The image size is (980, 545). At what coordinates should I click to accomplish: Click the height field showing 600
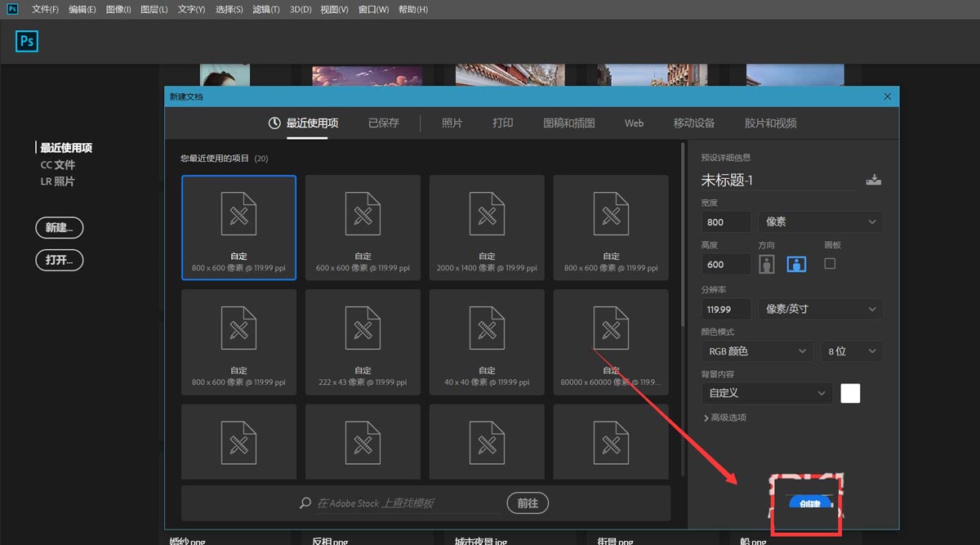726,264
